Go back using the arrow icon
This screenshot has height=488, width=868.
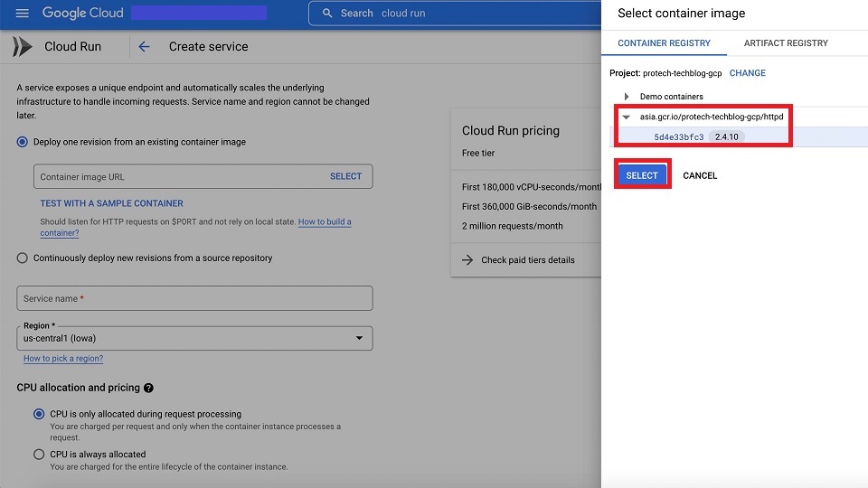(x=144, y=46)
